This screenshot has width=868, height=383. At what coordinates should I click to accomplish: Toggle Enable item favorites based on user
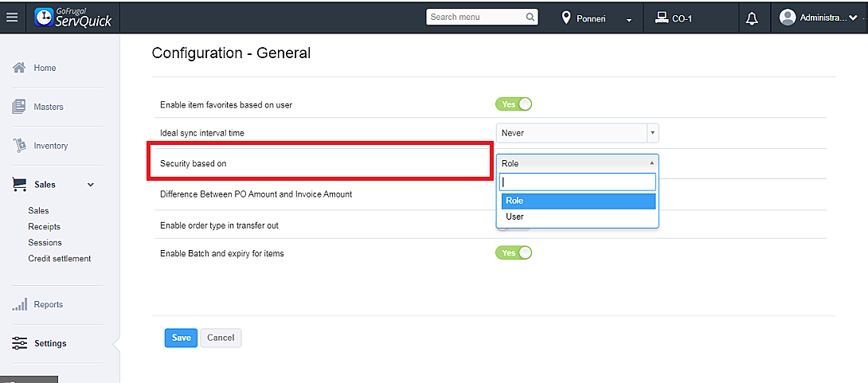[514, 104]
